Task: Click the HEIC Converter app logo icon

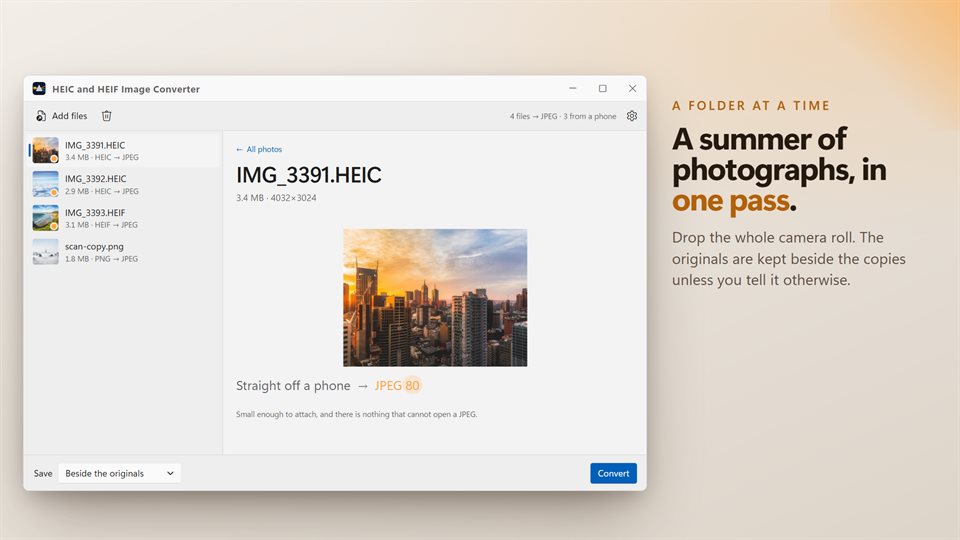Action: 39,89
